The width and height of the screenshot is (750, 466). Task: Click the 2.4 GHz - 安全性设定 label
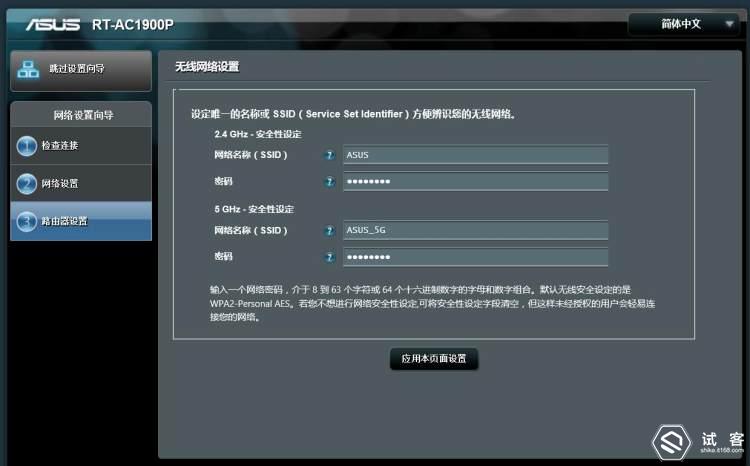(x=258, y=134)
